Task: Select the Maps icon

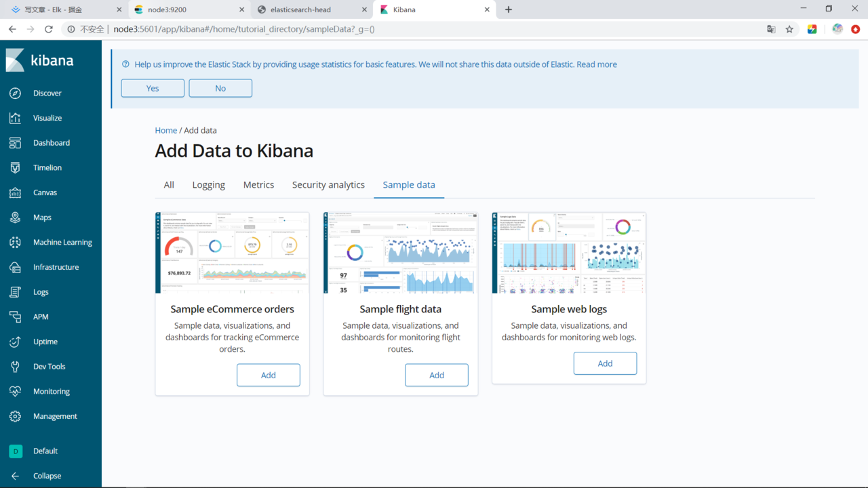Action: tap(42, 217)
